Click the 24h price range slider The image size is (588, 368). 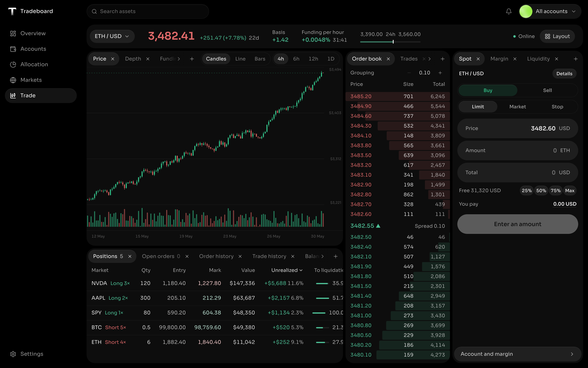pyautogui.click(x=390, y=42)
